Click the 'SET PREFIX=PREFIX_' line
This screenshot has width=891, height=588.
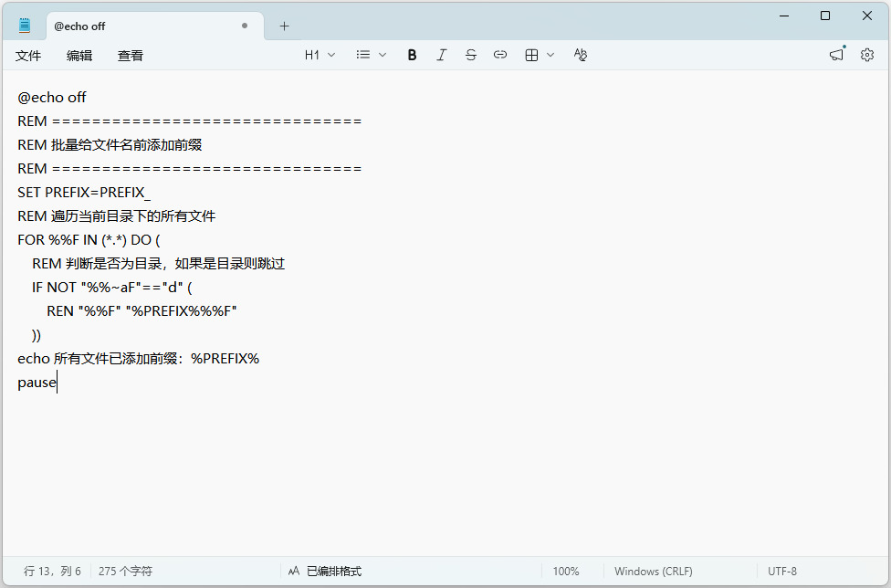pyautogui.click(x=84, y=193)
